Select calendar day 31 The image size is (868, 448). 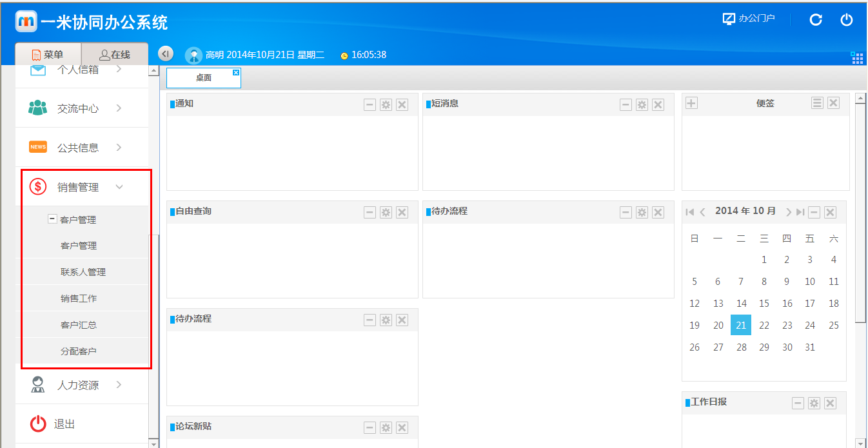(810, 347)
